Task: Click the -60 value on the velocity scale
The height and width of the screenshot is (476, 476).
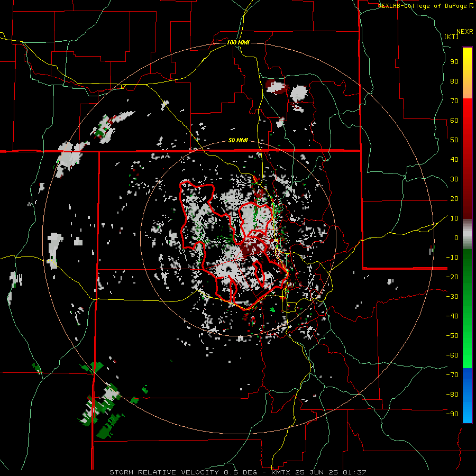Action: [452, 355]
